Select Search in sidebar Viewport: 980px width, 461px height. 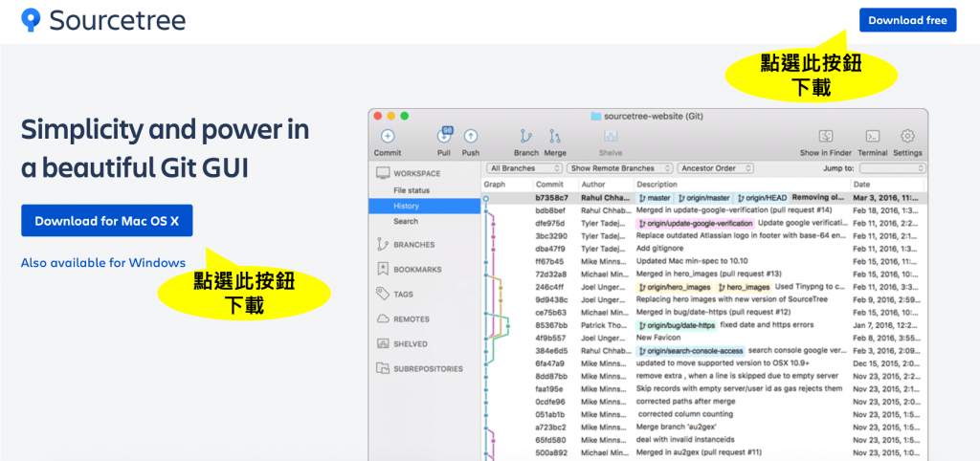pyautogui.click(x=406, y=222)
